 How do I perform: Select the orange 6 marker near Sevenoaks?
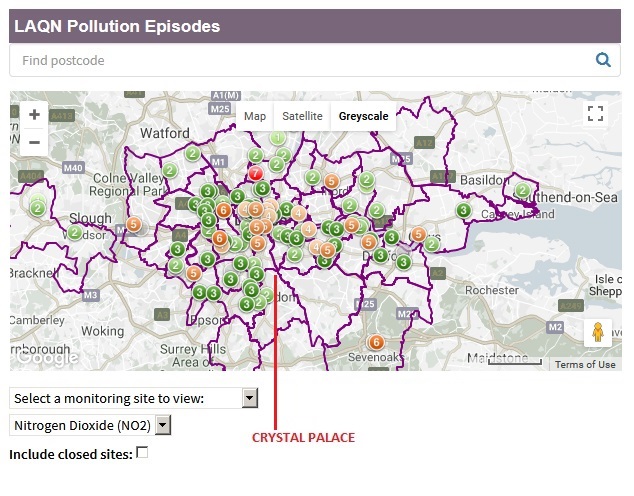coord(376,342)
